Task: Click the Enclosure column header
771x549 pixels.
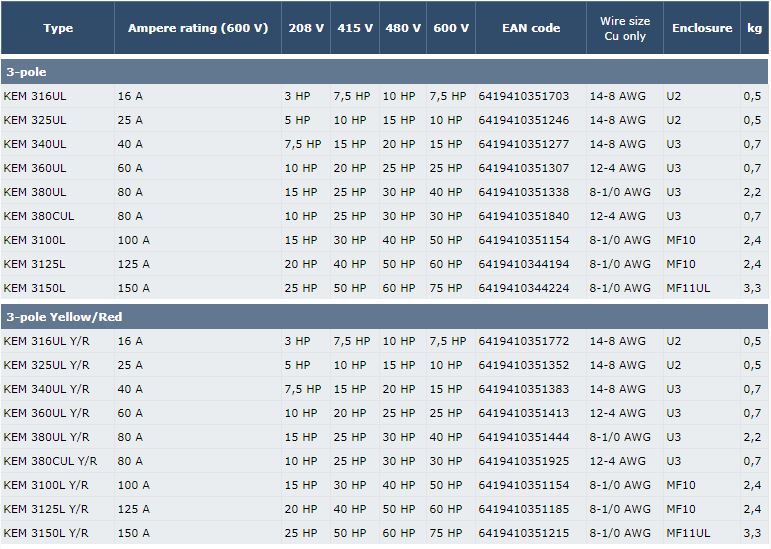Action: pos(702,28)
